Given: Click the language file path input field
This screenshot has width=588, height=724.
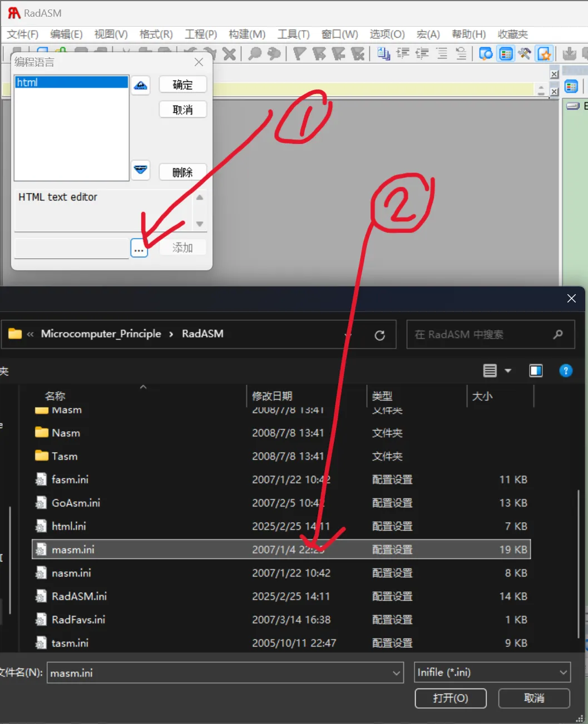Looking at the screenshot, I should (72, 248).
